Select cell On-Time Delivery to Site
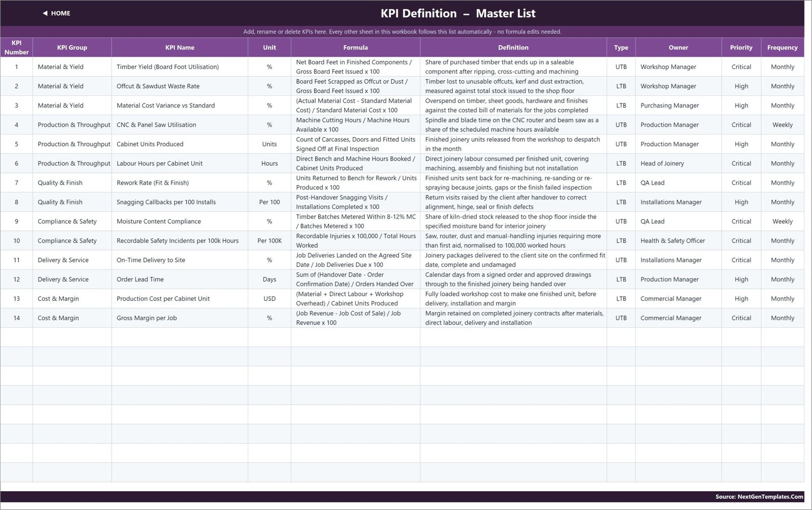 point(180,260)
